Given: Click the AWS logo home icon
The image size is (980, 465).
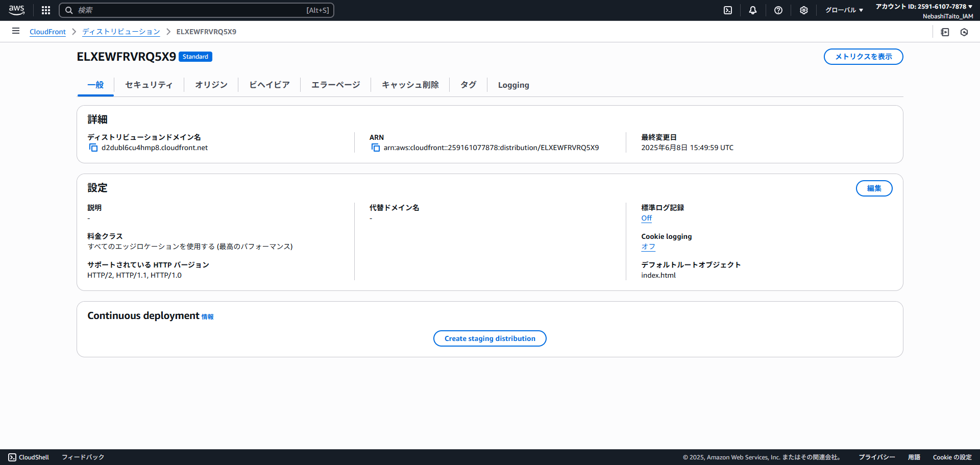Looking at the screenshot, I should click(x=16, y=10).
